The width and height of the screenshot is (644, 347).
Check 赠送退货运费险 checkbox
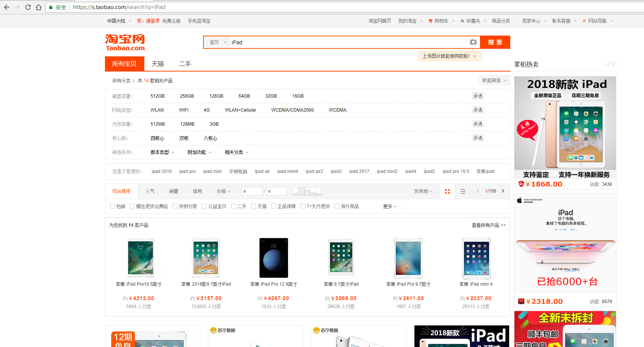[x=132, y=206]
